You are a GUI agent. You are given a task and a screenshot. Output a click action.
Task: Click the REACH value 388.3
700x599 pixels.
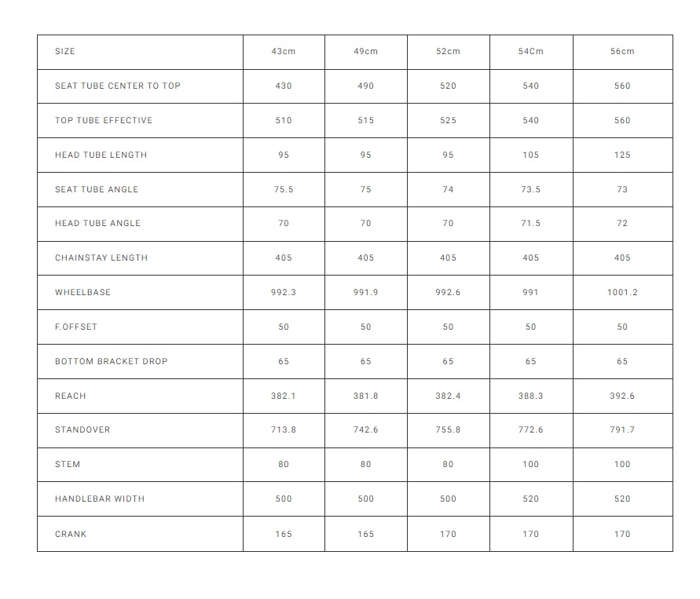[530, 396]
